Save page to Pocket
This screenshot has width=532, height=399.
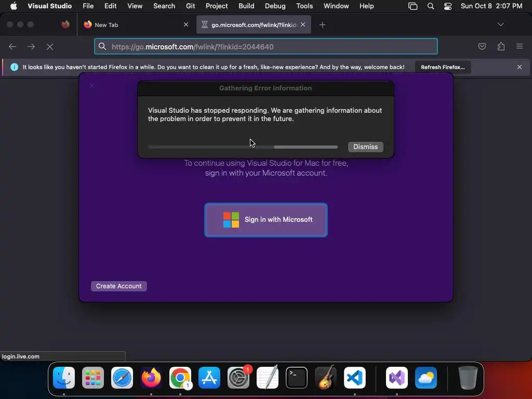click(482, 46)
